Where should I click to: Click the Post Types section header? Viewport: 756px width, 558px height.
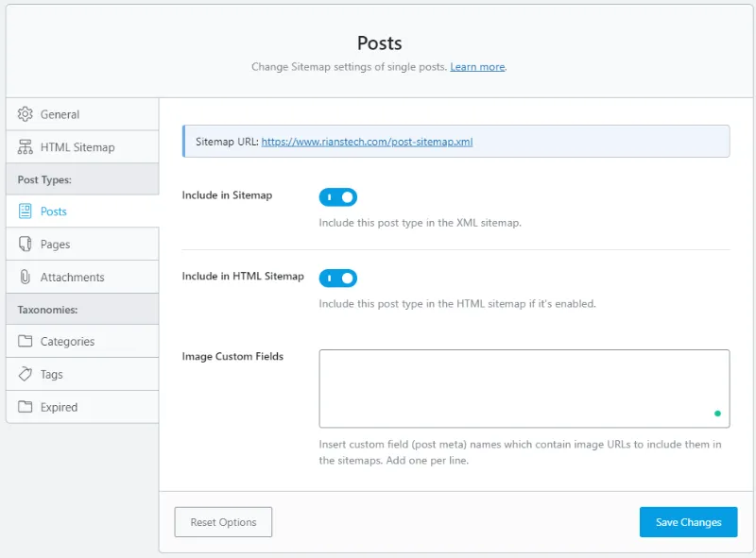pyautogui.click(x=46, y=178)
